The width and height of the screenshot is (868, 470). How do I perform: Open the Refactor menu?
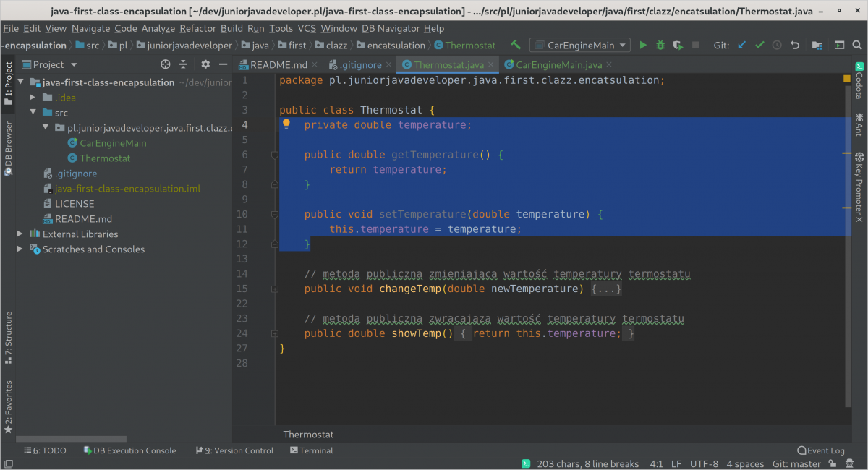198,28
